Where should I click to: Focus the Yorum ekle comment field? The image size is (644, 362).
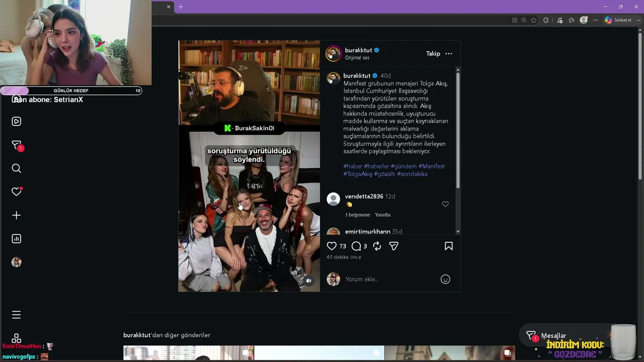pyautogui.click(x=390, y=279)
